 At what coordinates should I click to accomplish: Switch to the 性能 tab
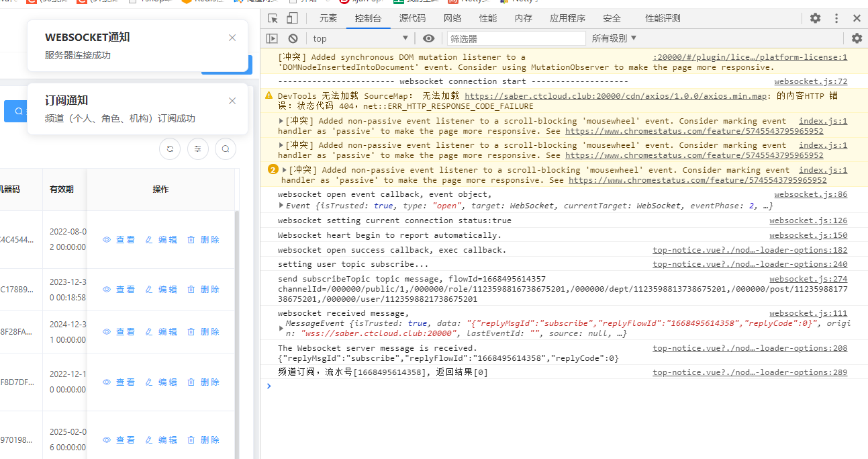488,19
